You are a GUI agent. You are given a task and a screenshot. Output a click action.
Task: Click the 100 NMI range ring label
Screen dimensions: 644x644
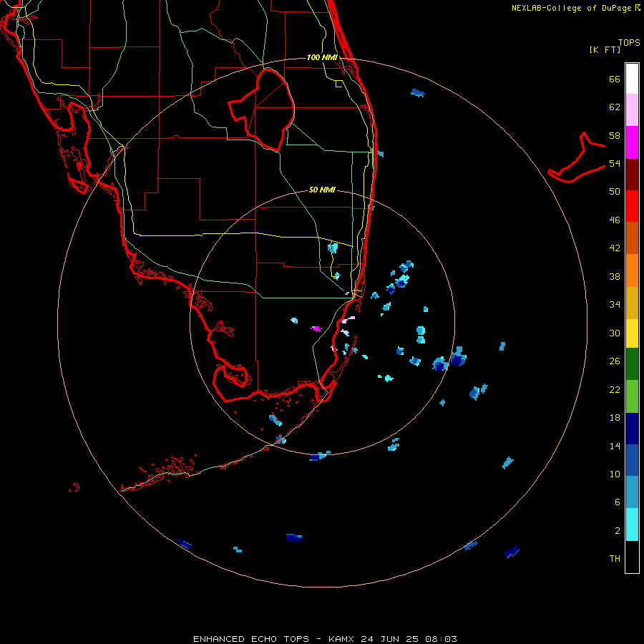[322, 57]
